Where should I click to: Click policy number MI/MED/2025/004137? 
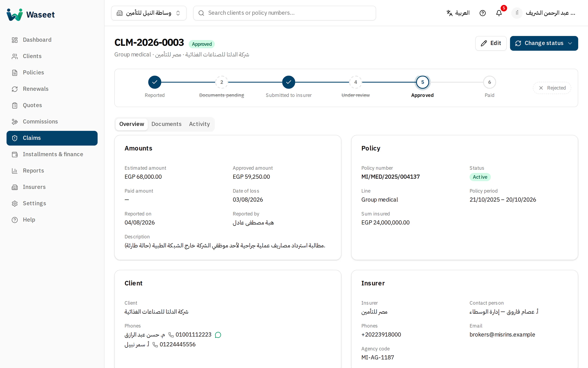[x=390, y=177]
